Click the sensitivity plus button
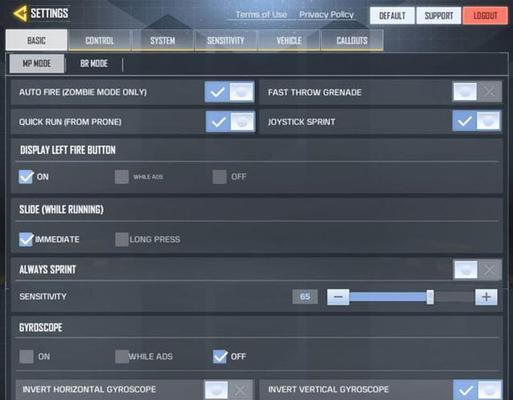This screenshot has width=513, height=400. pyautogui.click(x=486, y=297)
